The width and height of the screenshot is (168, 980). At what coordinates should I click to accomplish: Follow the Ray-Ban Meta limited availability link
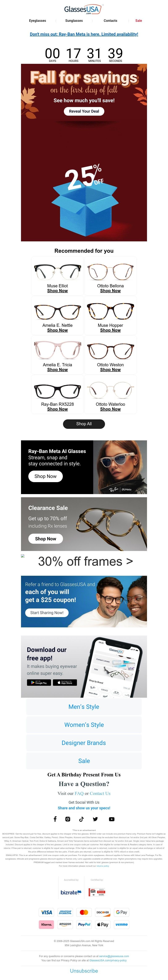84,34
